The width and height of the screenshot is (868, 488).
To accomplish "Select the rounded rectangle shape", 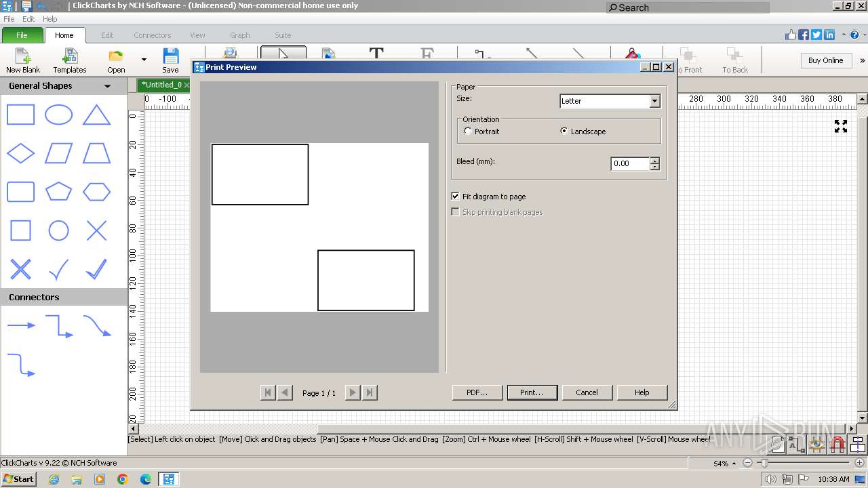I will 20,192.
